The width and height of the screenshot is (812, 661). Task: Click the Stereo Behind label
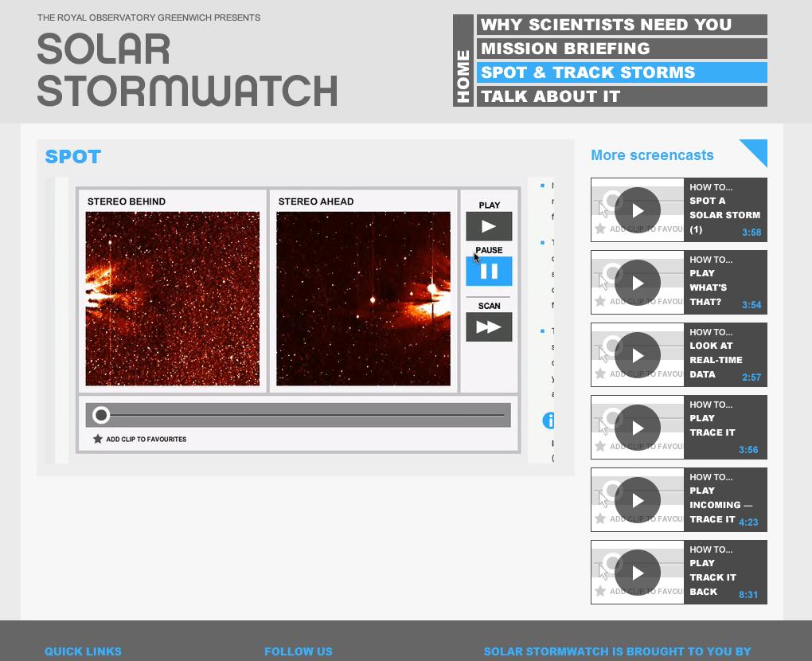click(x=127, y=201)
